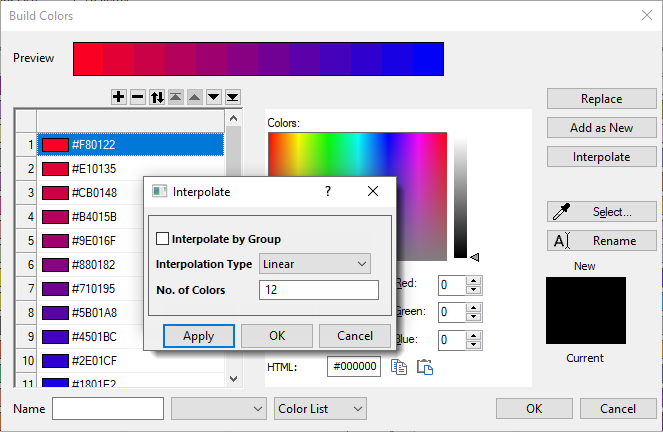
Task: Select color row #5B01A8
Action: [130, 313]
